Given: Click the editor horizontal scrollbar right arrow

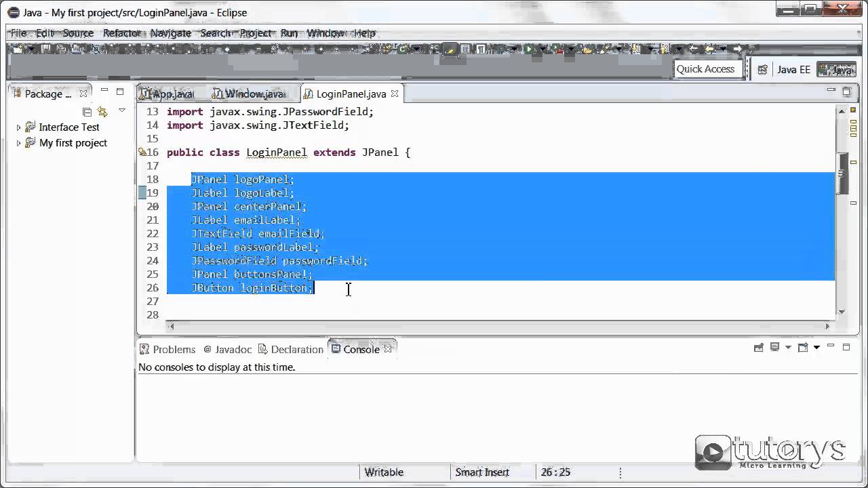Looking at the screenshot, I should click(827, 326).
